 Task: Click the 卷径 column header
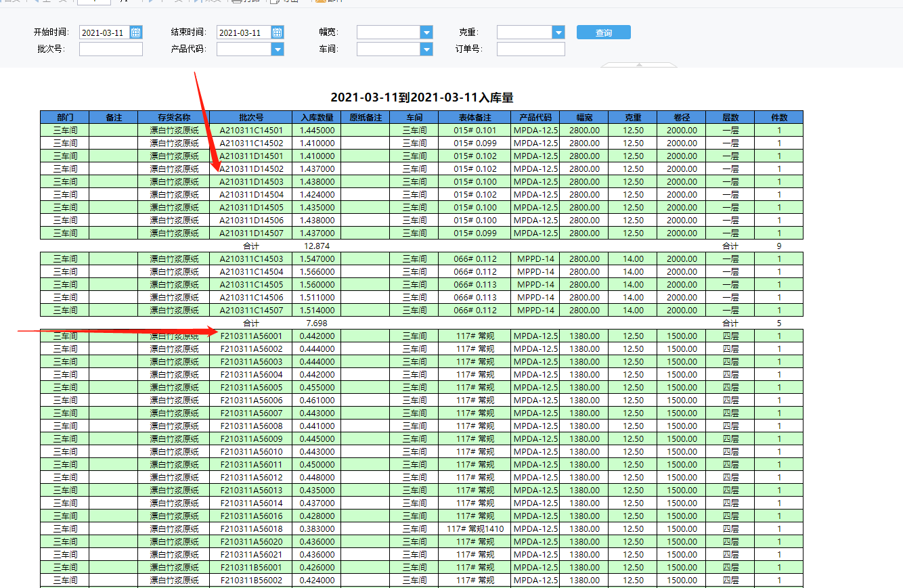[x=682, y=117]
